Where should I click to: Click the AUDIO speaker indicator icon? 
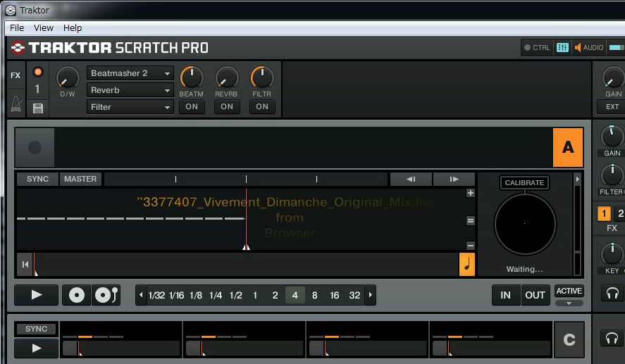(x=578, y=47)
